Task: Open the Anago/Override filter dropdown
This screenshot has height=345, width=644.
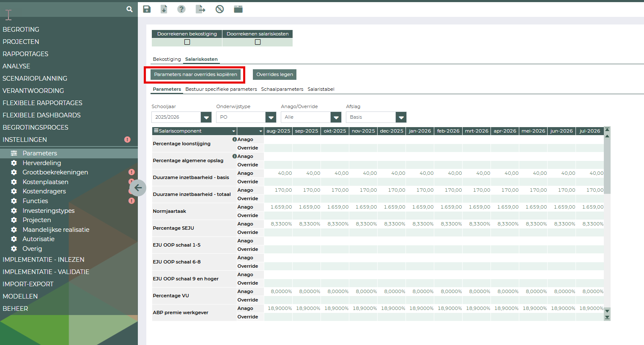Action: (336, 117)
